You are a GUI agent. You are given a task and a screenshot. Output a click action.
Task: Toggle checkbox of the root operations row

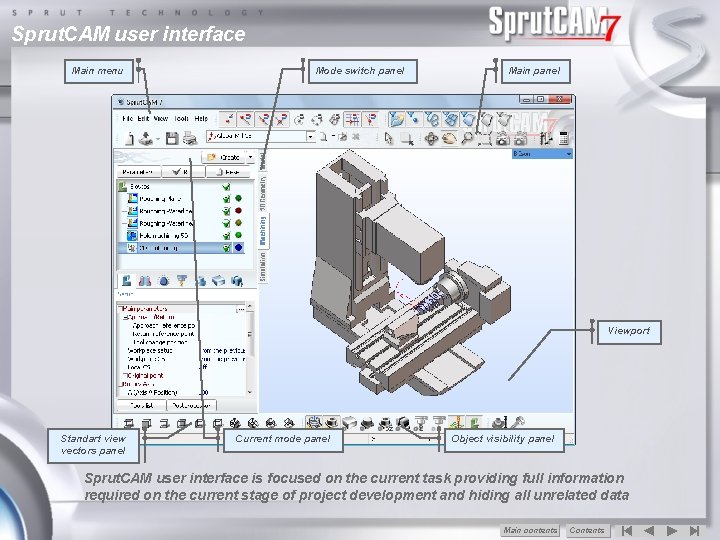pyautogui.click(x=226, y=187)
